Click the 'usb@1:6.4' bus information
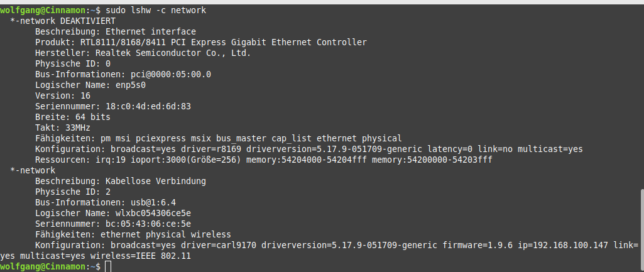 (153, 202)
